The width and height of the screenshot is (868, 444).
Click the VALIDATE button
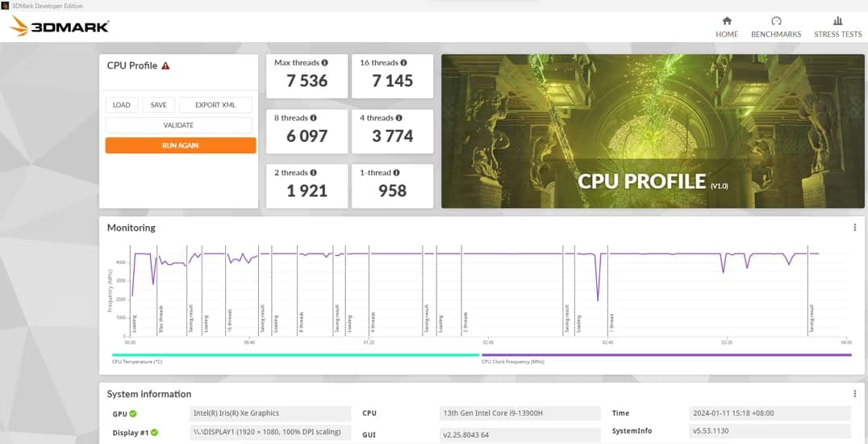tap(178, 125)
